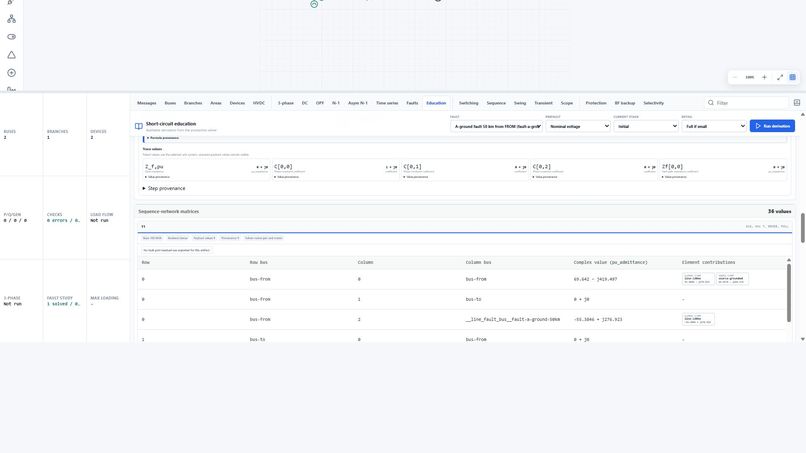Click the Column bus header
The image size is (806, 453).
[478, 262]
